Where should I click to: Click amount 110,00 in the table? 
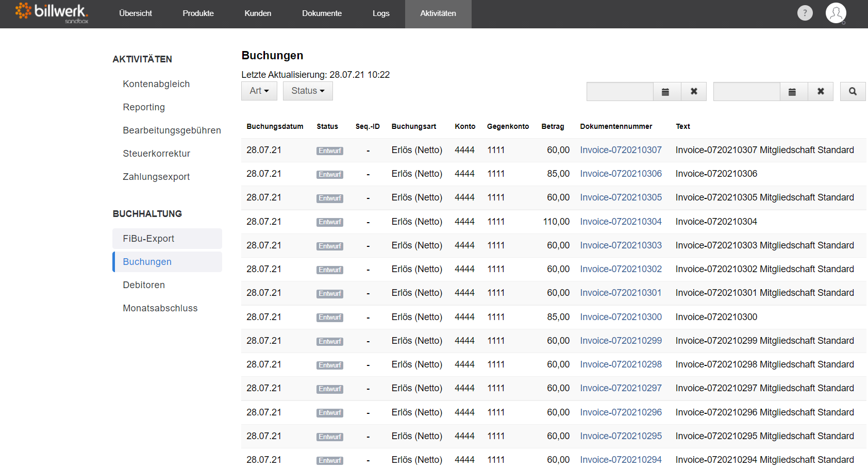pos(556,222)
